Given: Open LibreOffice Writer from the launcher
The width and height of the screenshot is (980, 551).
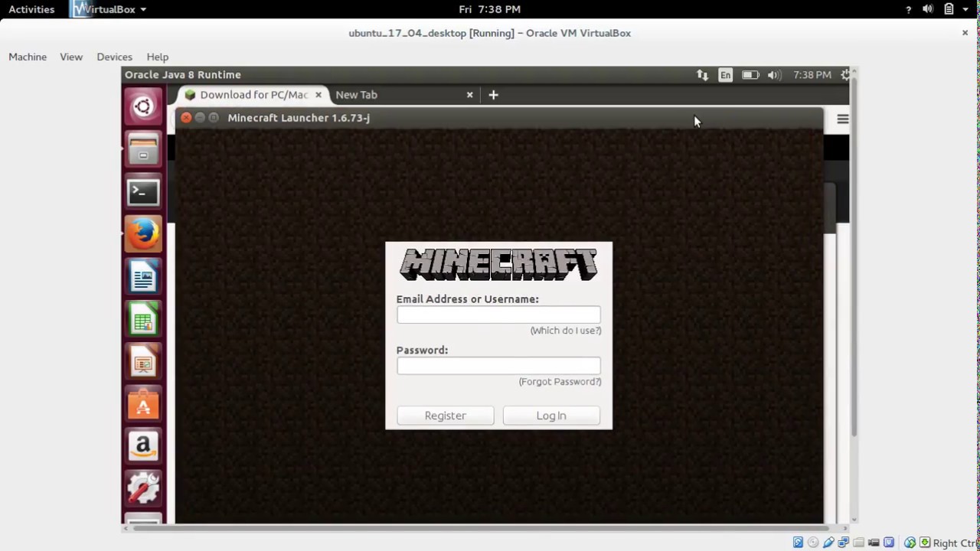Looking at the screenshot, I should [x=143, y=277].
